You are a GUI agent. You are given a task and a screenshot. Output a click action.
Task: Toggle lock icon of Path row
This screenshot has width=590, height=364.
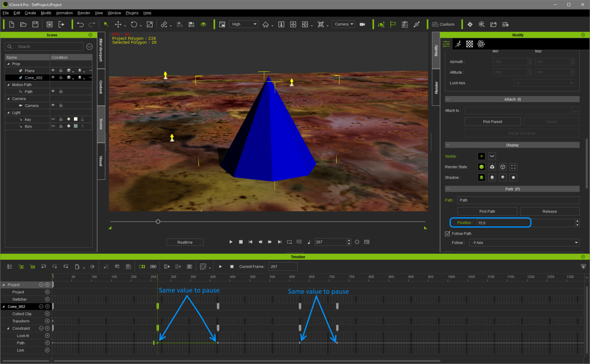point(61,91)
